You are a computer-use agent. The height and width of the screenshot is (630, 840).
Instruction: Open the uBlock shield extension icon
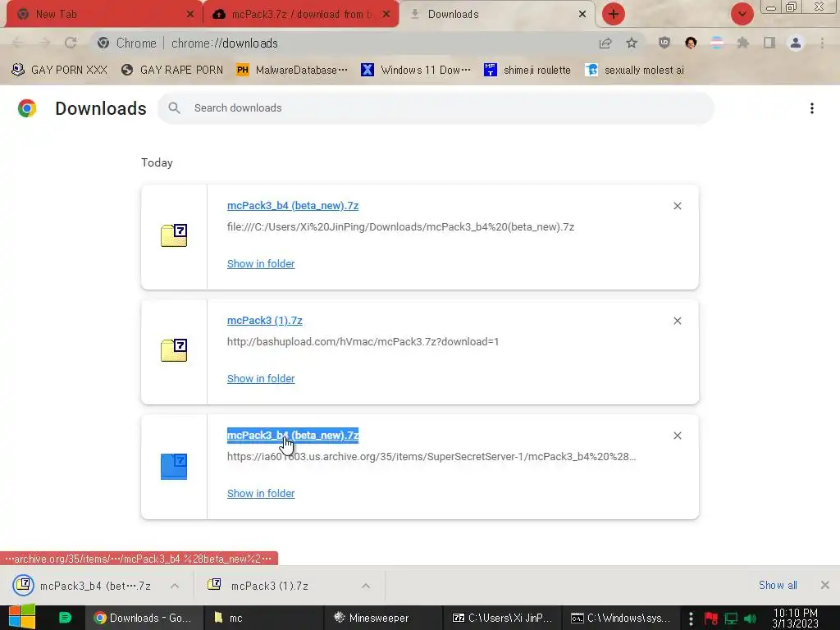click(x=664, y=43)
